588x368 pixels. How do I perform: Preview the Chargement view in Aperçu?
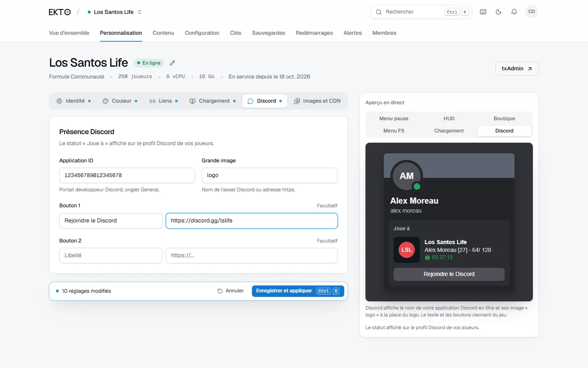point(449,131)
